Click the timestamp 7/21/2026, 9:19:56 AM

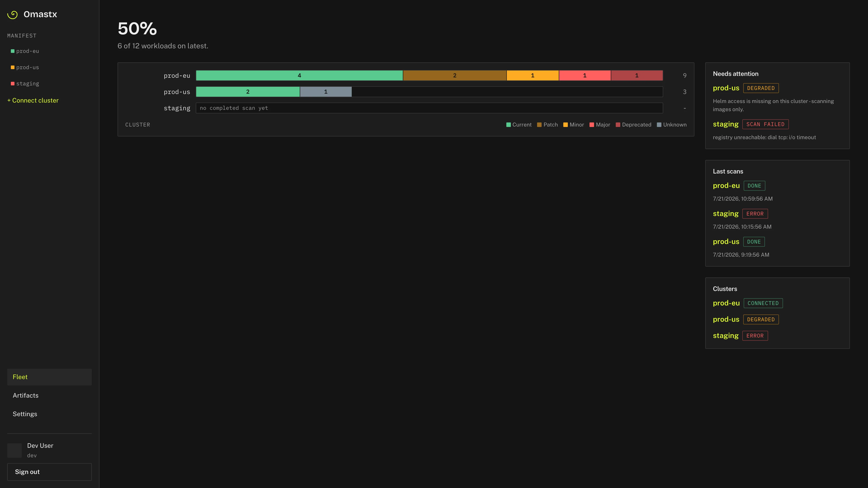(741, 255)
